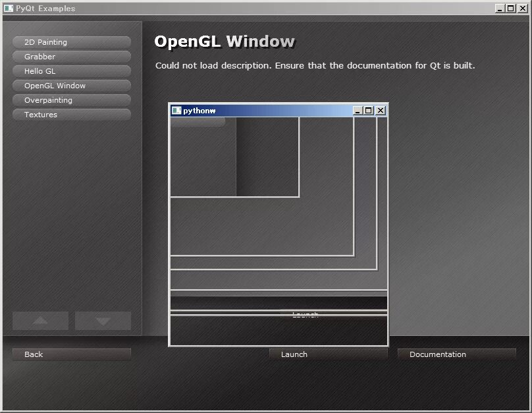The height and width of the screenshot is (413, 532).
Task: Click the OpenGL Window heading text
Action: (225, 41)
